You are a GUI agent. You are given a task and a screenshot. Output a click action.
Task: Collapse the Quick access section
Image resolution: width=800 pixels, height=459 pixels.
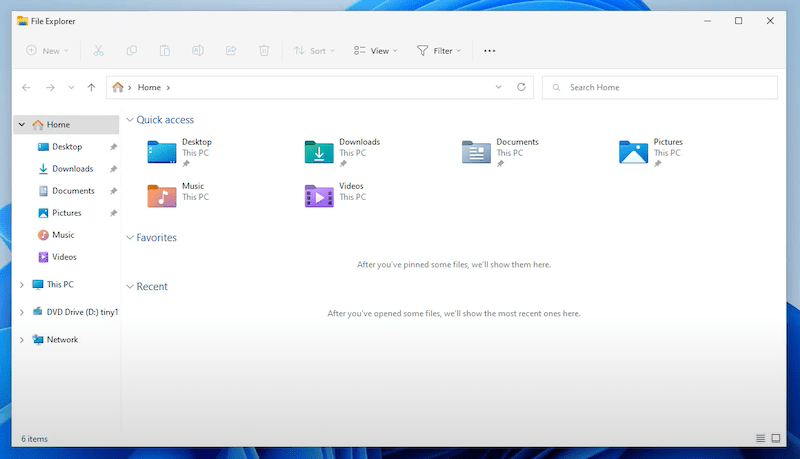pos(129,120)
